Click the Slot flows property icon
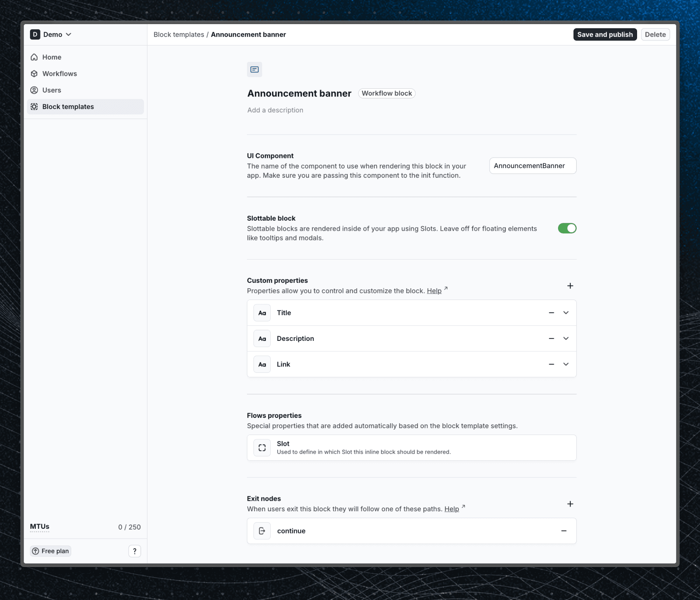The image size is (700, 600). 262,447
